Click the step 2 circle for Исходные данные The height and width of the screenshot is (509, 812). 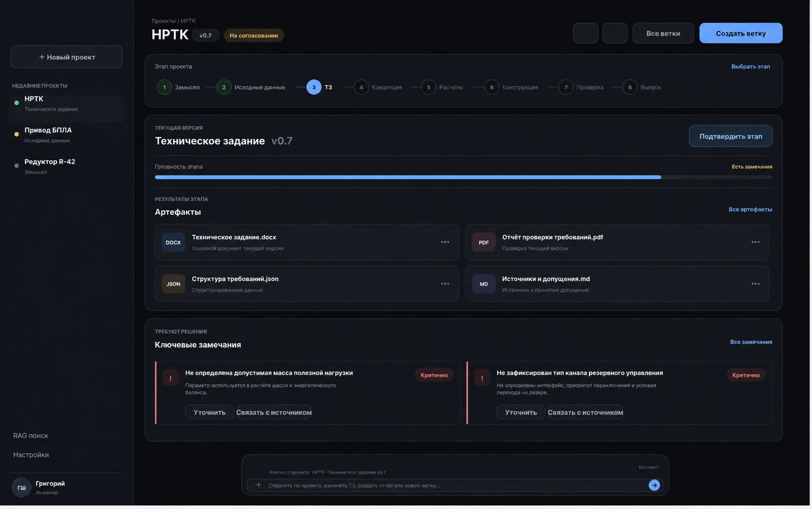[224, 87]
